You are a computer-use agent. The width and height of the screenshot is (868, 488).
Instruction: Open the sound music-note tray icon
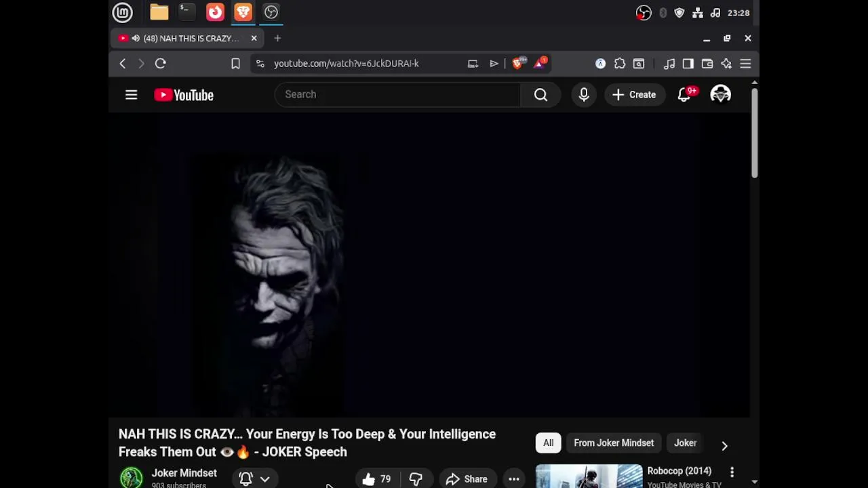coord(715,13)
